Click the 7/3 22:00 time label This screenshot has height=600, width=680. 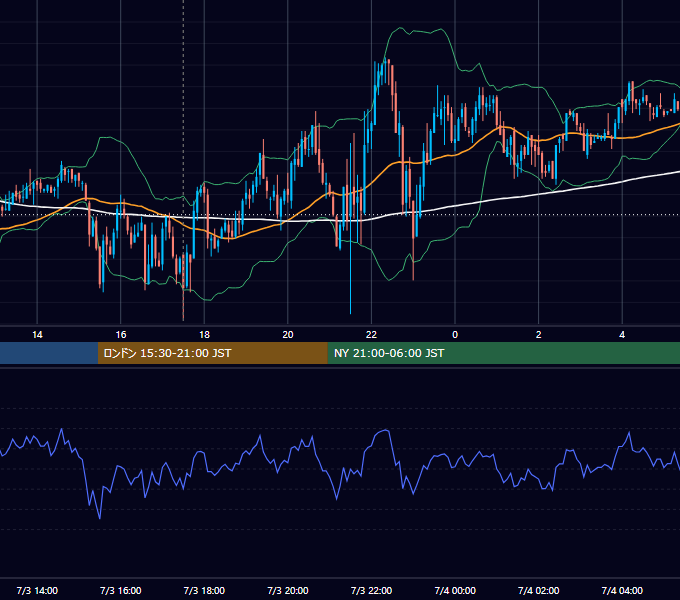pyautogui.click(x=371, y=590)
